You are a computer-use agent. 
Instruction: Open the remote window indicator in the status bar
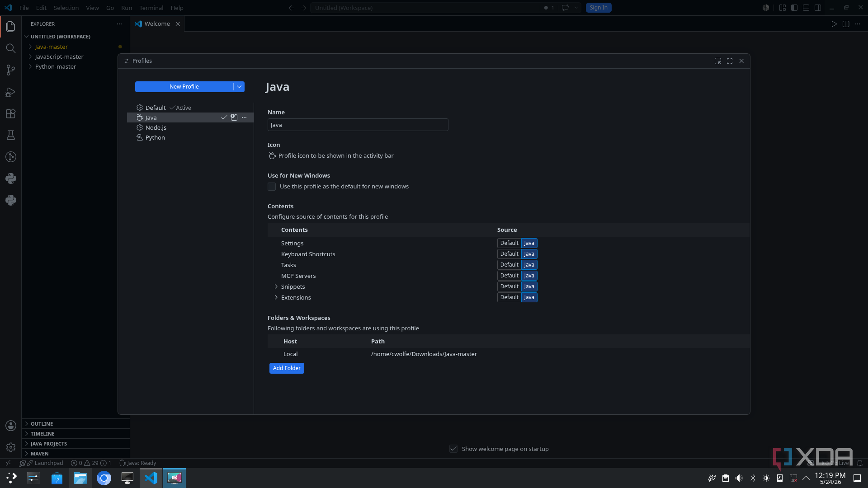coord(8,463)
